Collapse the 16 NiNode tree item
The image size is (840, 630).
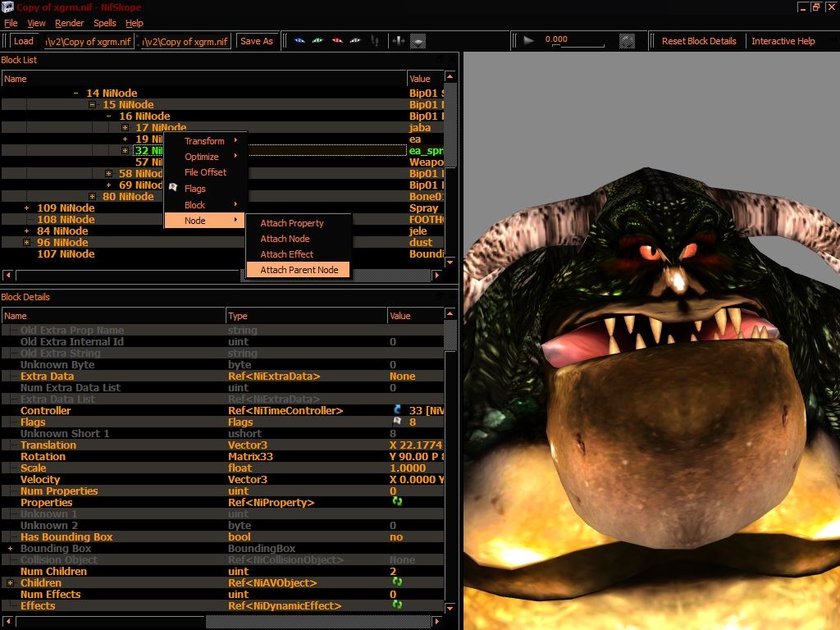point(109,116)
